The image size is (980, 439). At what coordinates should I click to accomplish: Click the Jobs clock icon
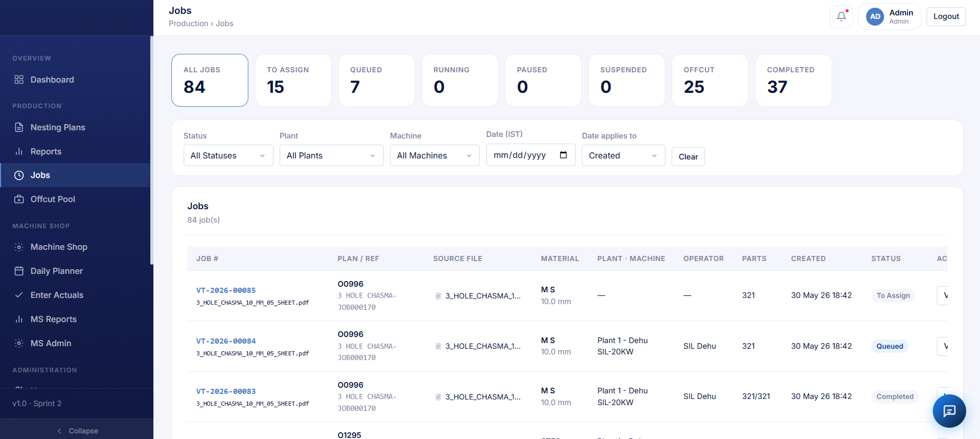click(19, 175)
